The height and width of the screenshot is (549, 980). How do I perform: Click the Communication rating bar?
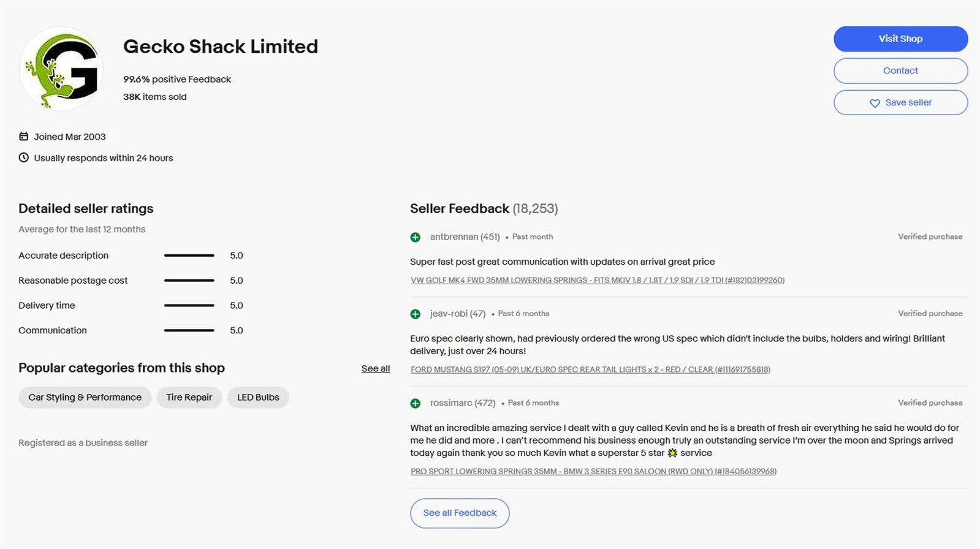click(x=189, y=330)
